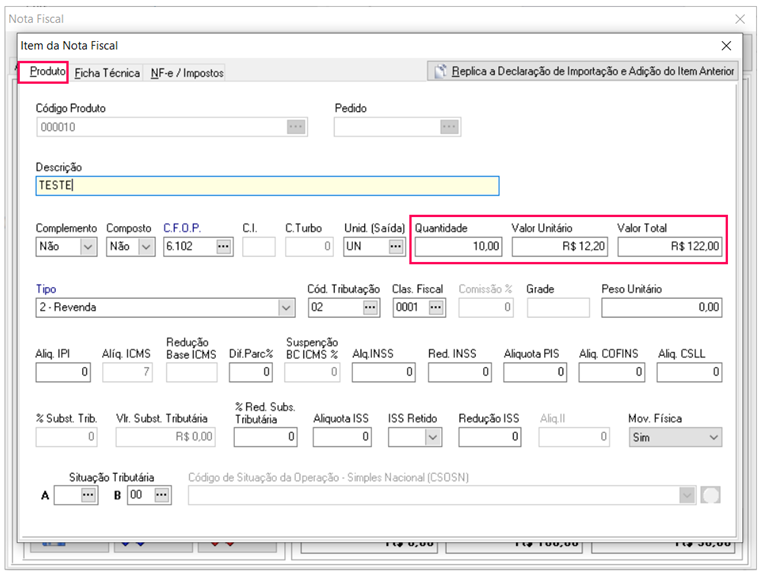Click Situação Tributária B lookup button

pyautogui.click(x=161, y=495)
